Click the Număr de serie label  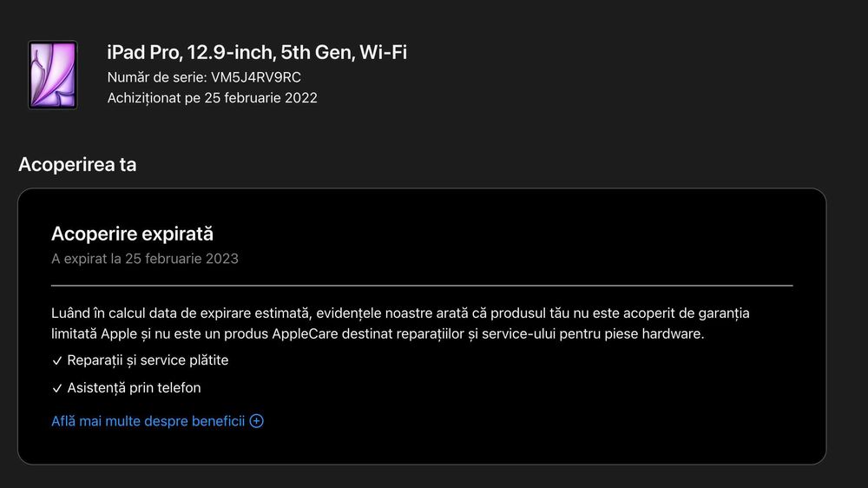click(157, 77)
